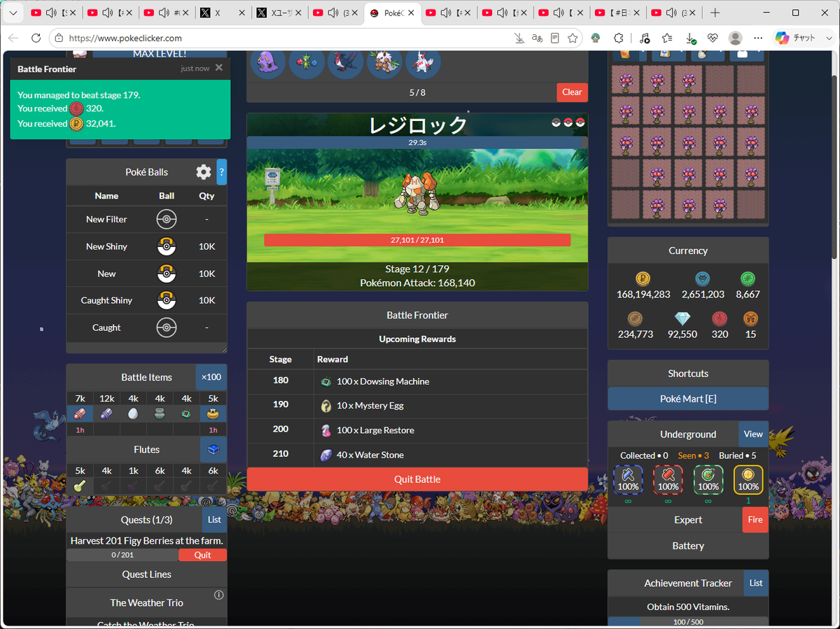This screenshot has height=629, width=840.
Task: Reload the page with refresh icon
Action: (36, 38)
